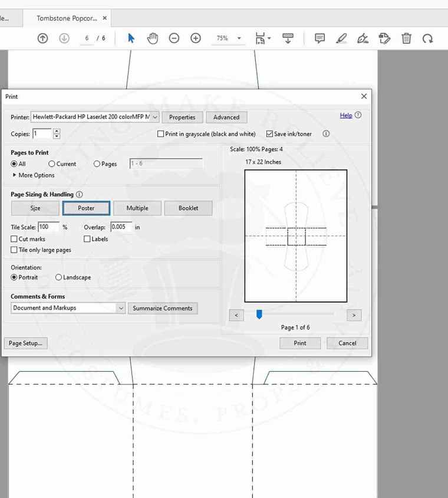The image size is (448, 498).
Task: Rotate page with the circular arrow icon
Action: pos(428,38)
